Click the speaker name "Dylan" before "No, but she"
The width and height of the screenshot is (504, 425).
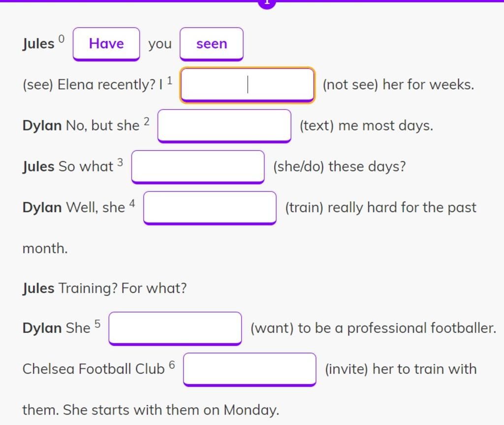point(42,126)
